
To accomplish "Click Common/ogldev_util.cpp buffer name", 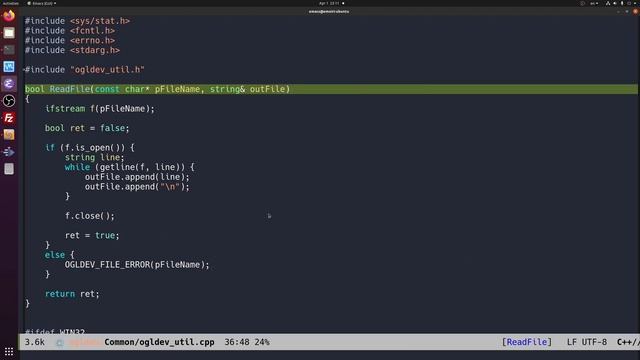I will [159, 342].
